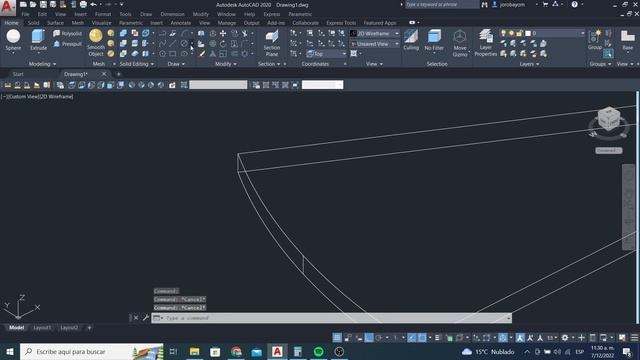Toggle Clean Screen in status bar

pyautogui.click(x=622, y=338)
